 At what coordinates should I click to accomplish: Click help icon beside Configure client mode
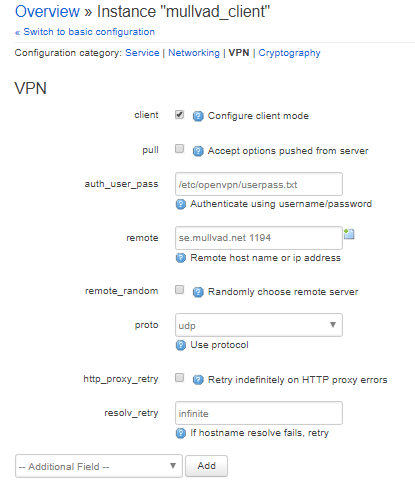[x=198, y=116]
